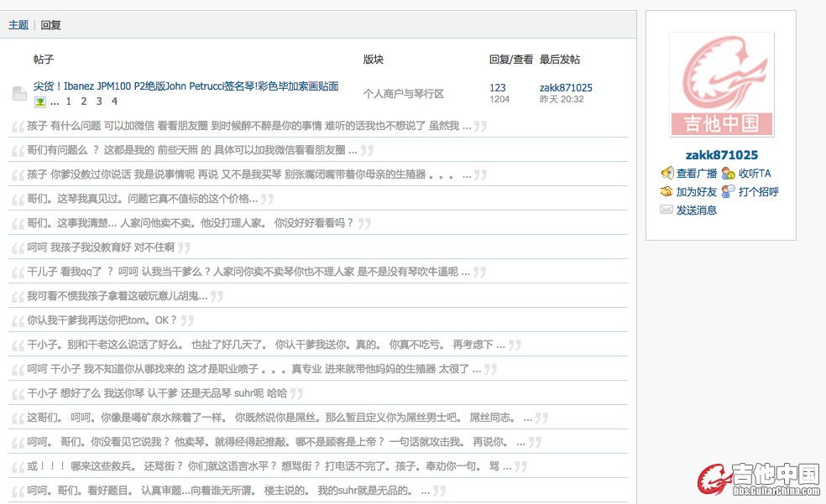
Task: Click the 查看广播 megaphone icon
Action: coord(667,174)
